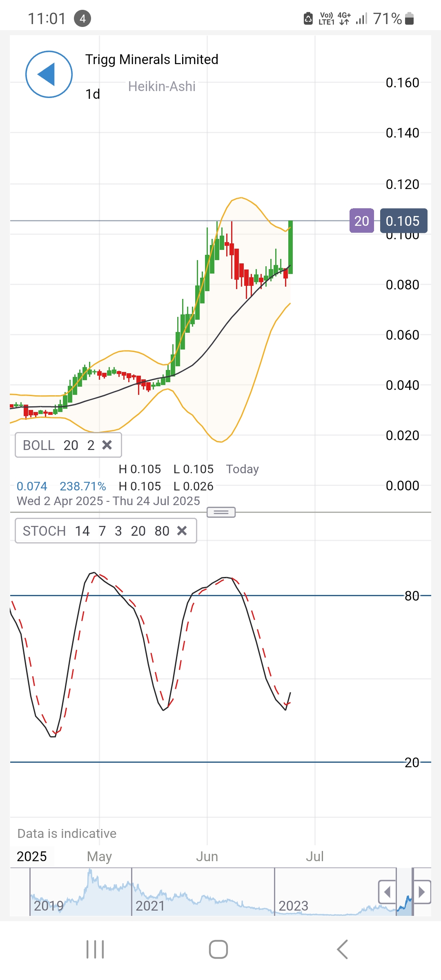Viewport: 441px width, 980px height.
Task: Shift timeline right with navigator arrow
Action: pyautogui.click(x=422, y=892)
